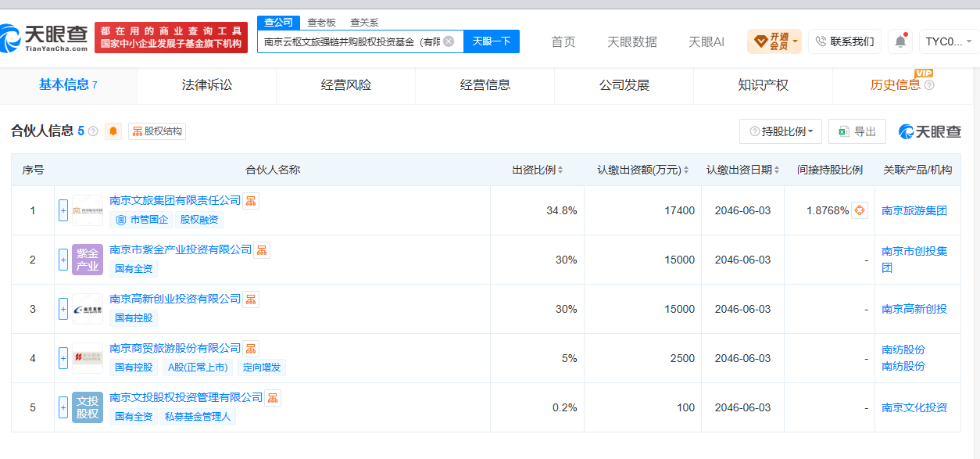Open 天眼数据 in top navigation

[x=632, y=41]
